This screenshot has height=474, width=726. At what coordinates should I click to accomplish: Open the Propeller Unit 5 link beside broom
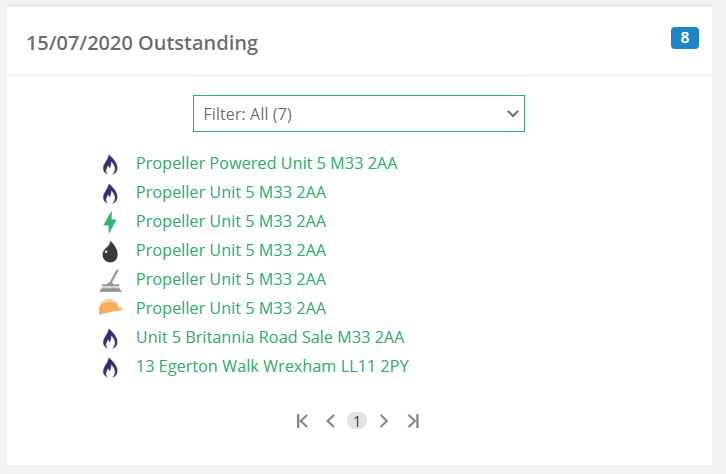coord(230,279)
